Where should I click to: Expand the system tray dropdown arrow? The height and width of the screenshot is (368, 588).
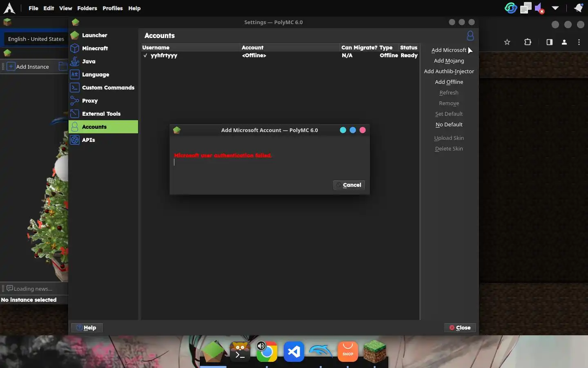pyautogui.click(x=555, y=8)
